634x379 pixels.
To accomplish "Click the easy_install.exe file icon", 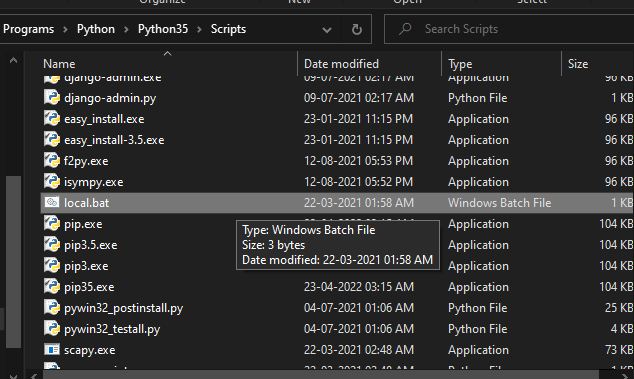I will click(x=52, y=119).
